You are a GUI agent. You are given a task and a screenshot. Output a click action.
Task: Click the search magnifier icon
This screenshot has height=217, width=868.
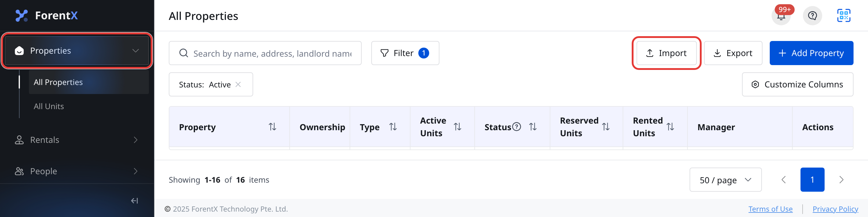point(184,53)
